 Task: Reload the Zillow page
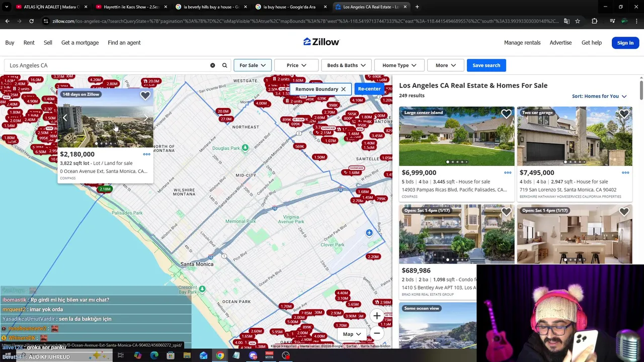(31, 21)
